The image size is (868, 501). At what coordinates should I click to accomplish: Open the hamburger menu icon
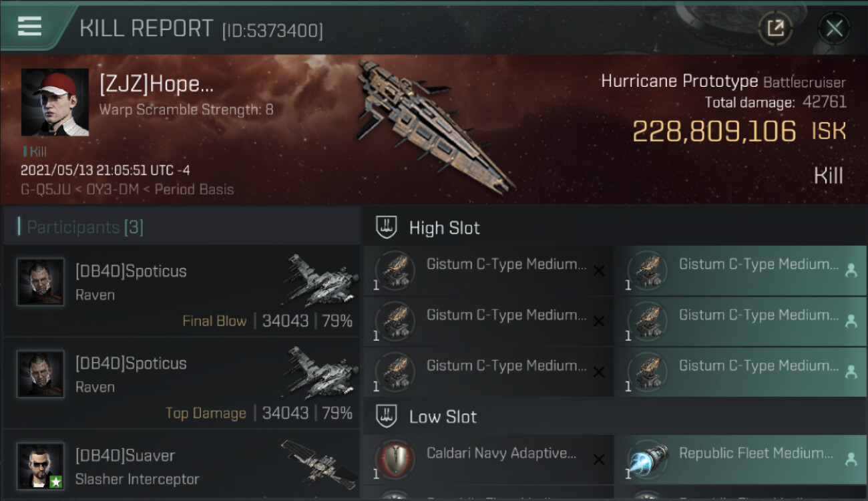click(29, 26)
